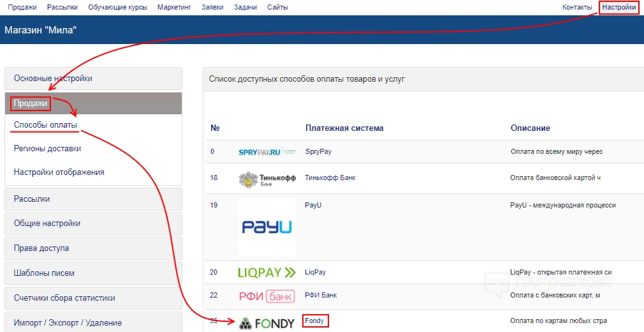Click 'Оплата банковской картой' description
The width and height of the screenshot is (644, 332).
[555, 177]
